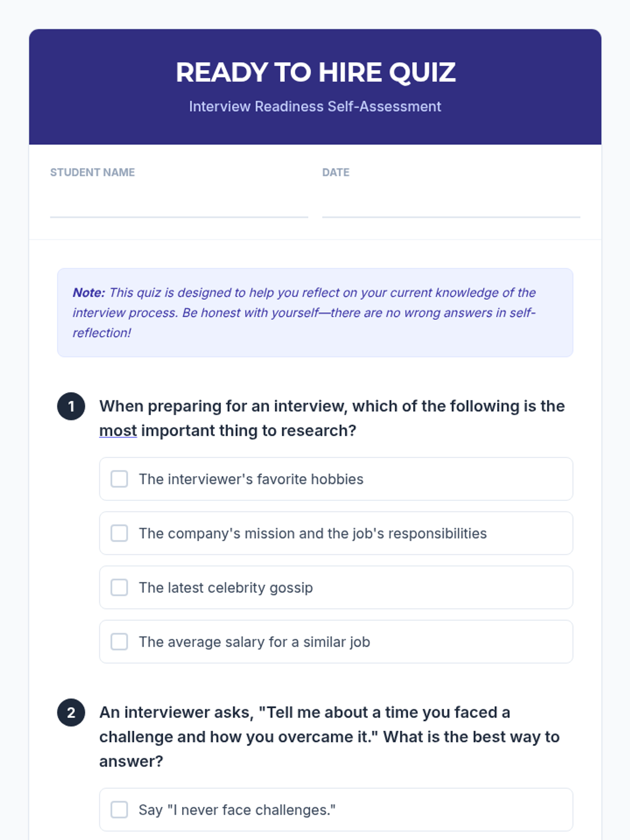Click the question 1 number badge
630x840 pixels.
(71, 406)
